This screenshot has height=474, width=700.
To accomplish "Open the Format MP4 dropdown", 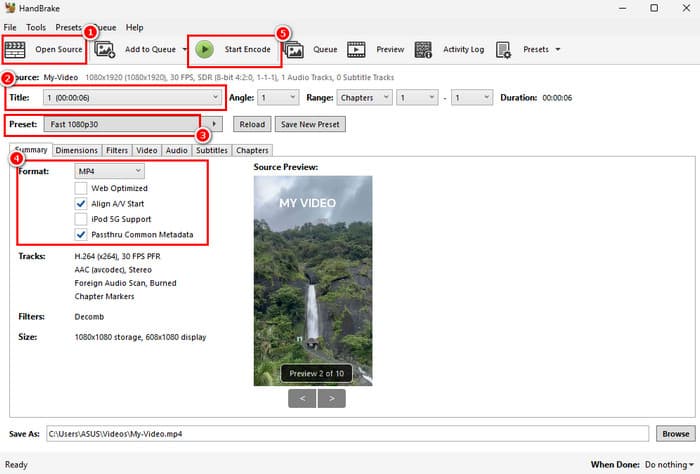I will (109, 171).
